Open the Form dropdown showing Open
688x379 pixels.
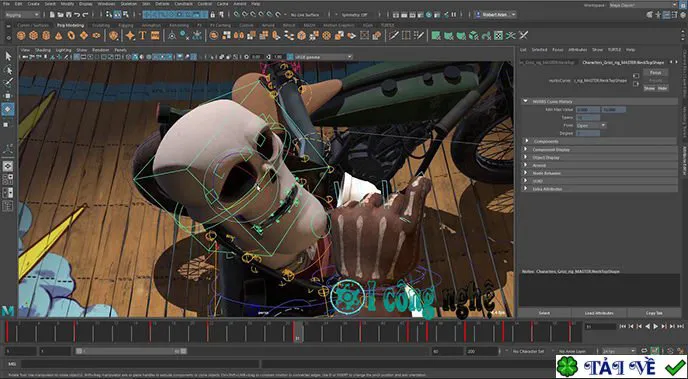point(591,125)
